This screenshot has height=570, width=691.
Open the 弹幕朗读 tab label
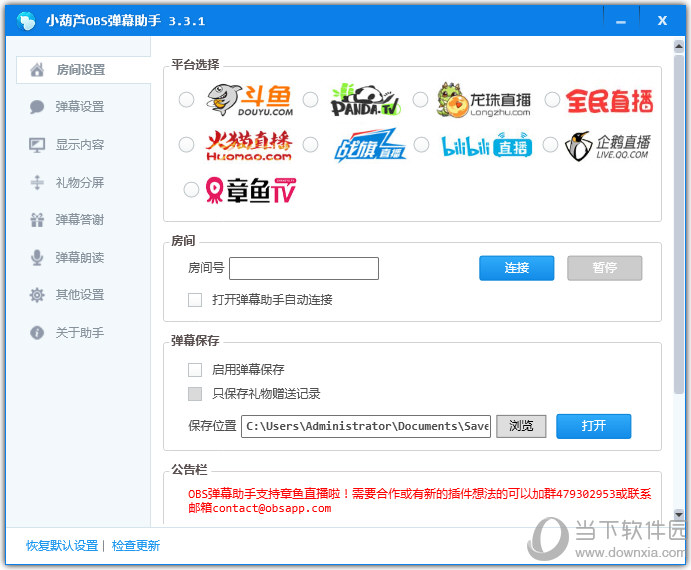(80, 257)
